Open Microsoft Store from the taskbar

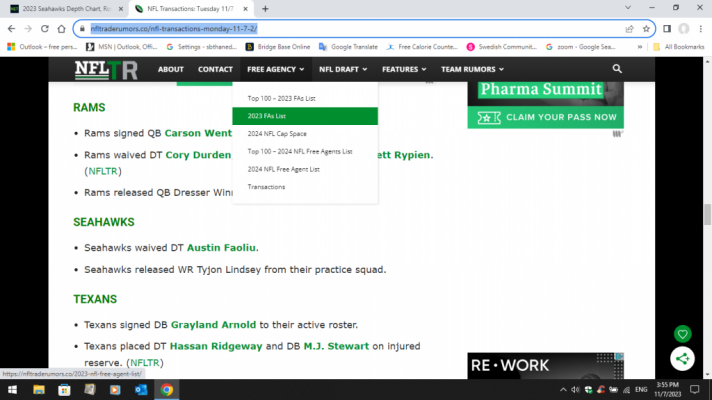(64, 390)
